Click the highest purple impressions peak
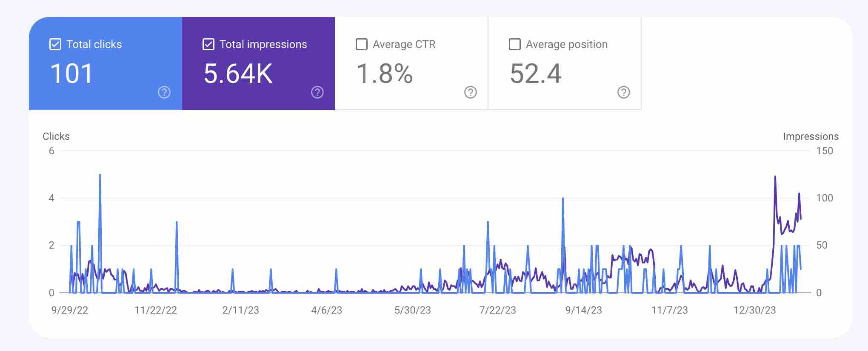This screenshot has height=351, width=868. tap(775, 177)
